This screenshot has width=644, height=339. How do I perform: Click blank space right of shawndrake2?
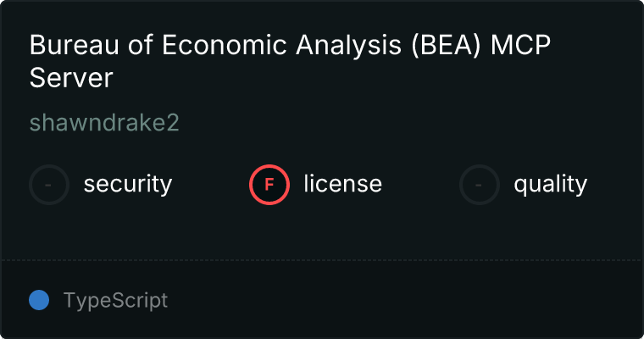381,122
